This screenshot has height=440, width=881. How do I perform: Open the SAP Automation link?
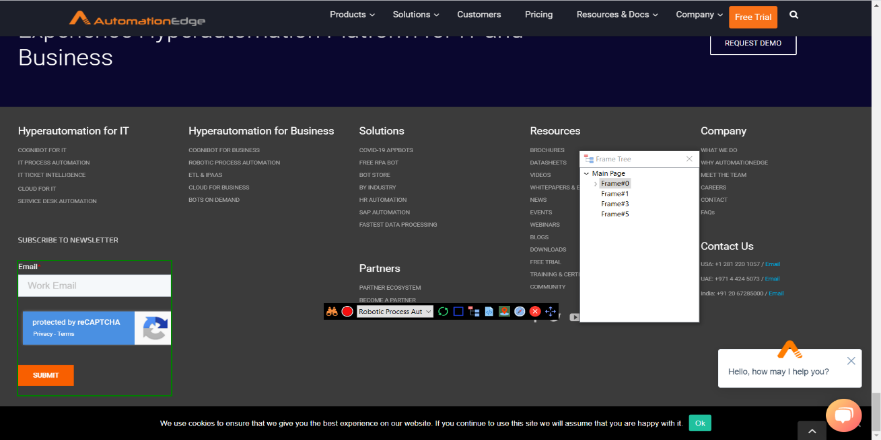tap(384, 212)
